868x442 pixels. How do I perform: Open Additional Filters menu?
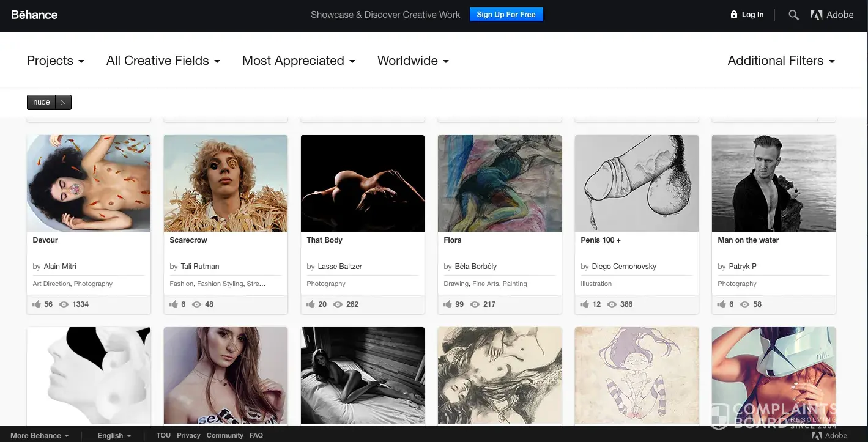[x=781, y=61]
